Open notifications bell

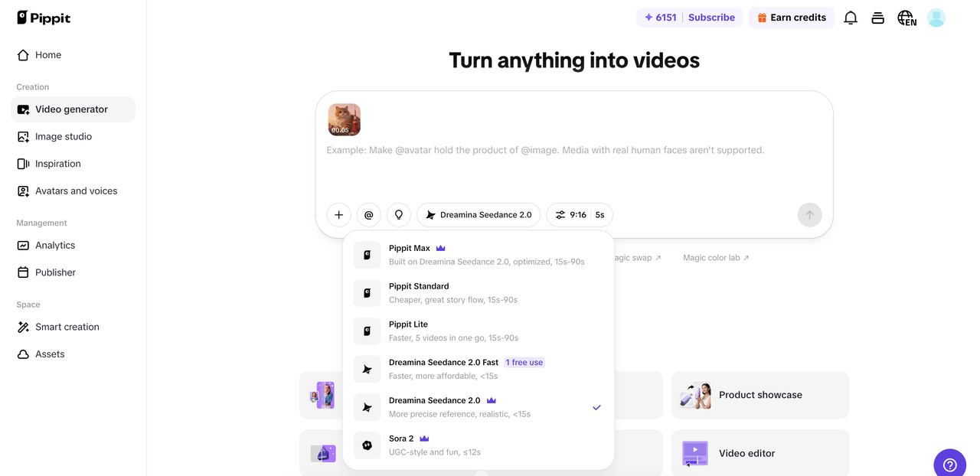tap(851, 18)
